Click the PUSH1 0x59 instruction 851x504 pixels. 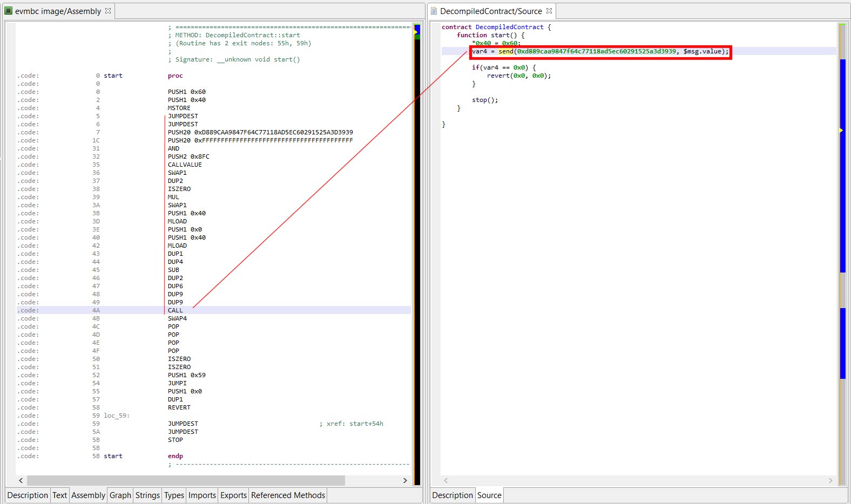[x=187, y=375]
